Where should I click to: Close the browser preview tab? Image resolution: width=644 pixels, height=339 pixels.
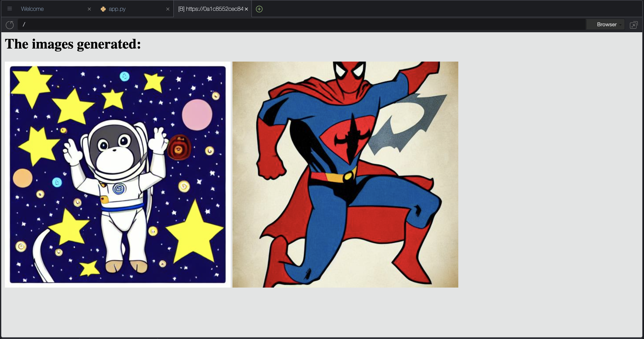[246, 9]
